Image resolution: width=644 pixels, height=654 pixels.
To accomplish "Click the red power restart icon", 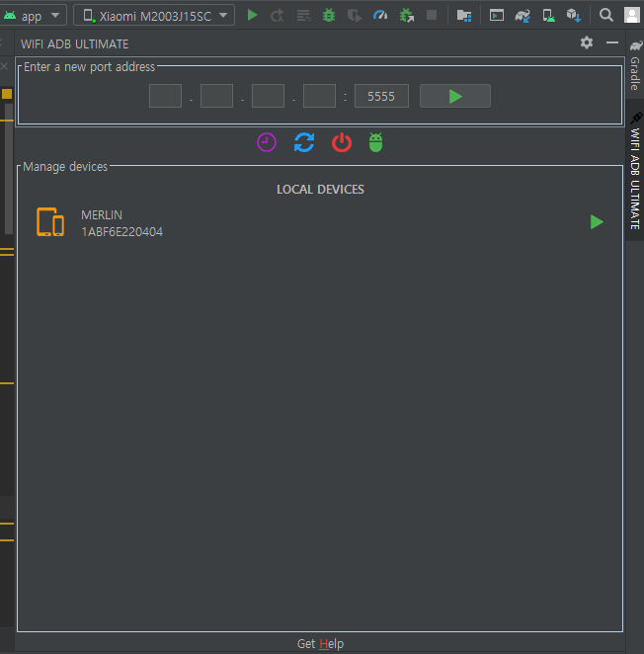I will coord(342,142).
